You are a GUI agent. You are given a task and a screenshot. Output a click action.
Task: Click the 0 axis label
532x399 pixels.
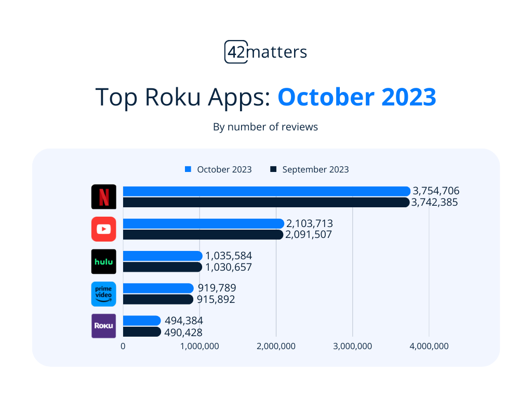pos(123,346)
